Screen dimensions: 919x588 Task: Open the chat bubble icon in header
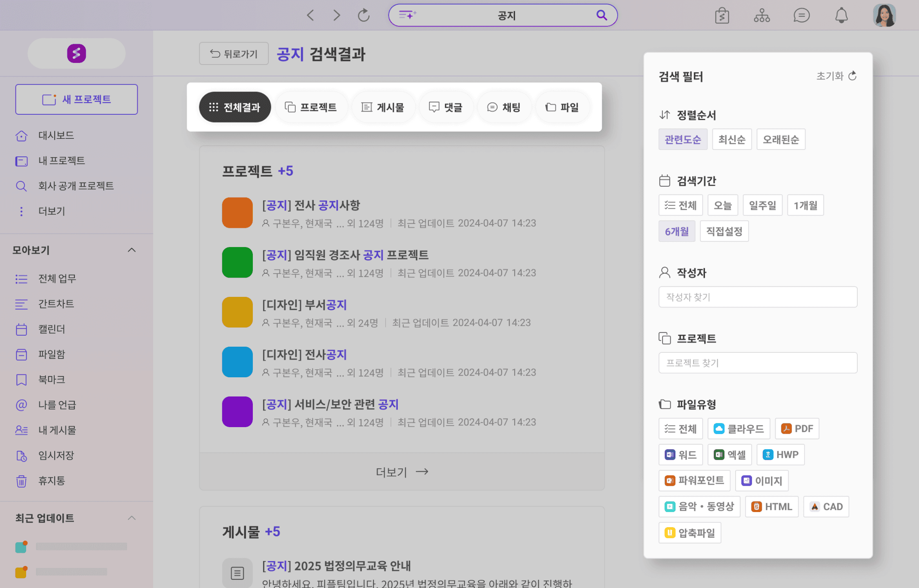coord(801,16)
